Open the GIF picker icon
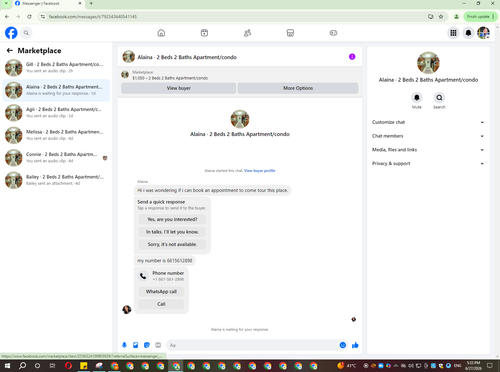The height and width of the screenshot is (372, 500). point(158,345)
